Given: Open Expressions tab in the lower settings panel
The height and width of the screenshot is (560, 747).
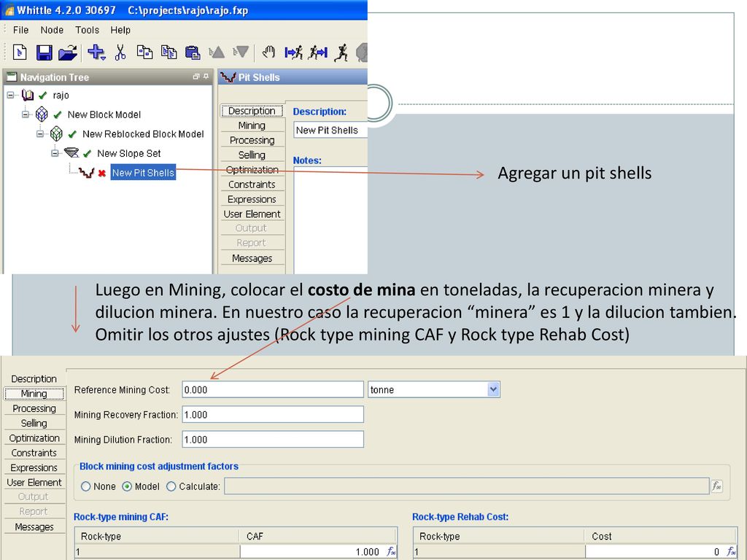Looking at the screenshot, I should (x=34, y=467).
